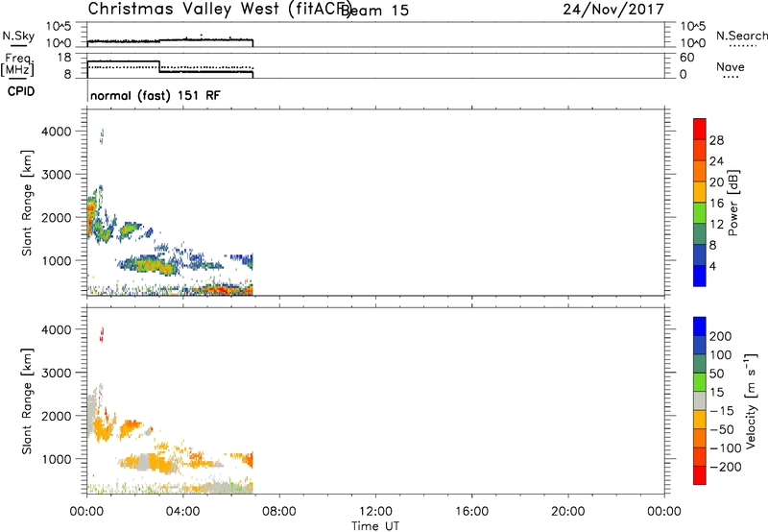Click the '16' Power colorbar tick value

[x=716, y=204]
